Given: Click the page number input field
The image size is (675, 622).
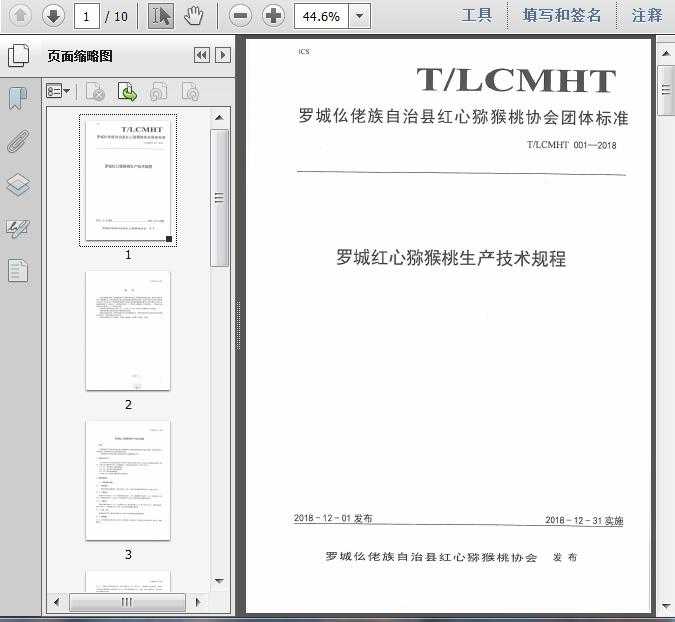Looking at the screenshot, I should (87, 16).
